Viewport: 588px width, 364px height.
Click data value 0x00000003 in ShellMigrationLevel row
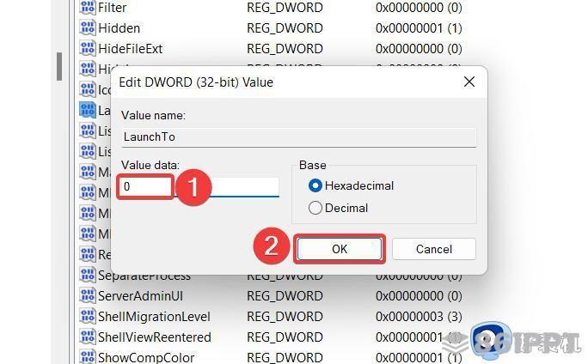[419, 317]
